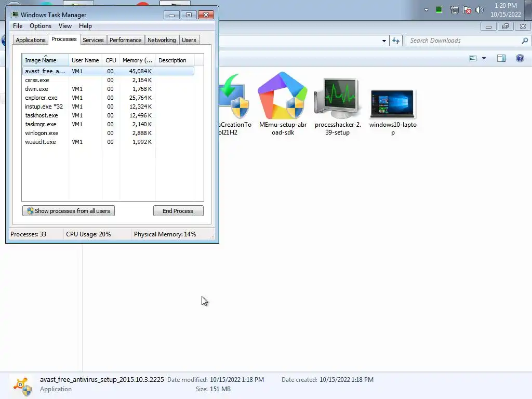532x399 pixels.
Task: Click the Size: 151 MB detail
Action: [213, 389]
